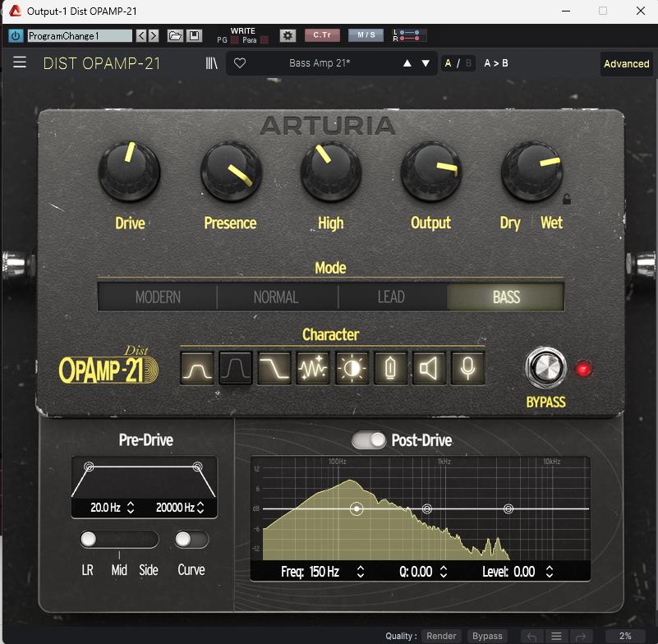
Task: Load next preset with down arrow
Action: point(426,63)
